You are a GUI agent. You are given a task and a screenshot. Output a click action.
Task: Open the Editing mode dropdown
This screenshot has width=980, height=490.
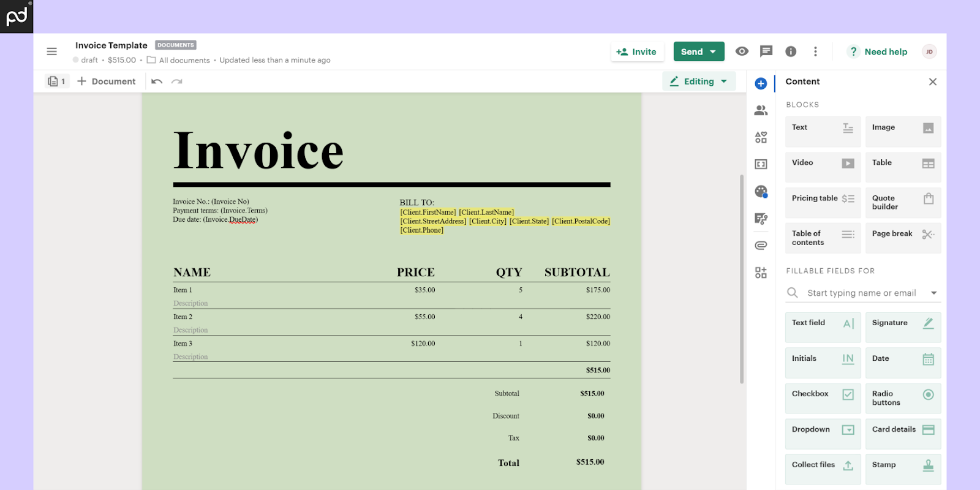click(x=699, y=81)
